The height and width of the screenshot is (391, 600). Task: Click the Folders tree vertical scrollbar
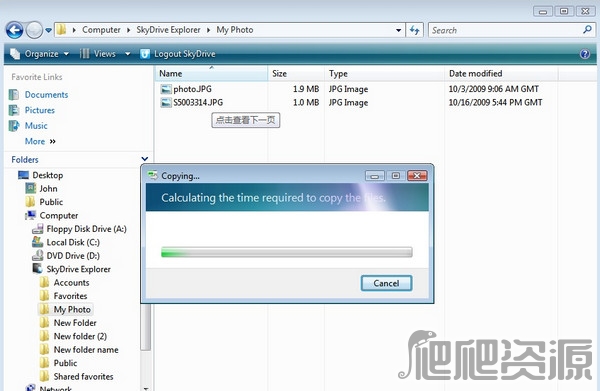(x=145, y=327)
